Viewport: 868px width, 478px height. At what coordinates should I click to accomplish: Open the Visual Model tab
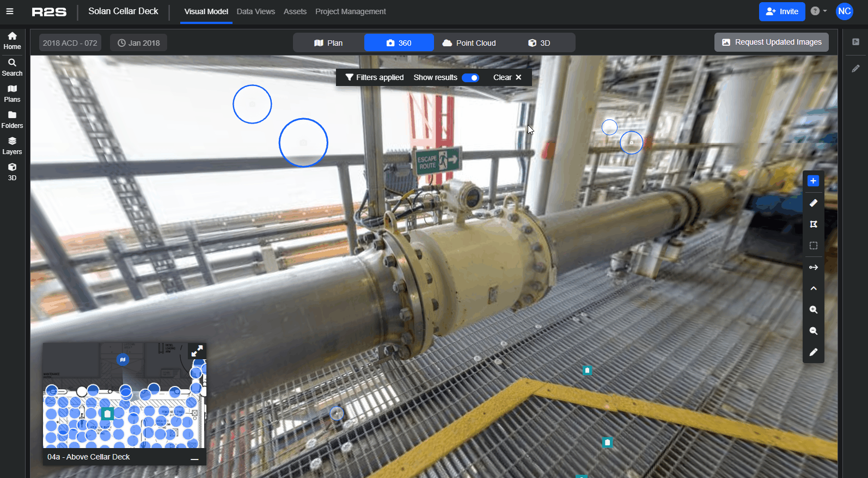(x=206, y=11)
